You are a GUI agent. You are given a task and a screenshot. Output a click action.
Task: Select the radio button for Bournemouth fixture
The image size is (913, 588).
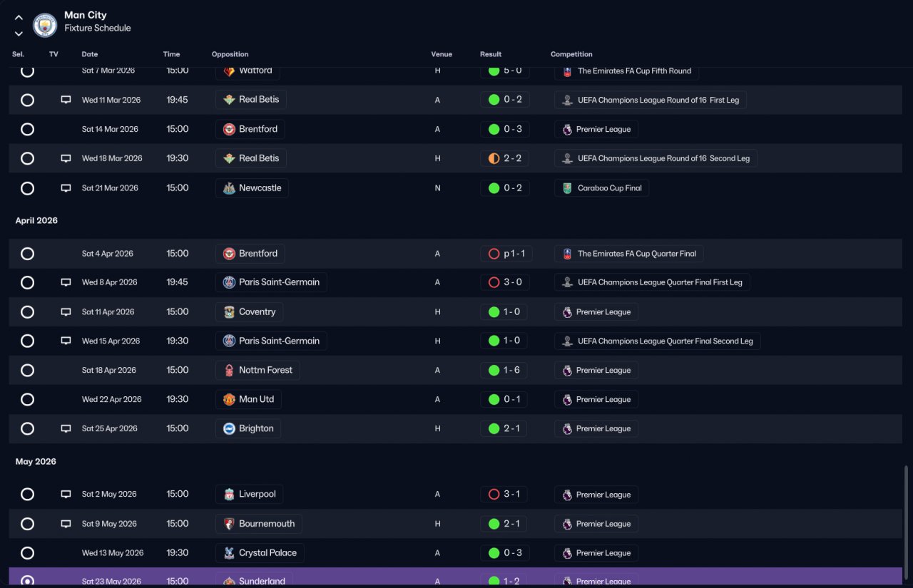tap(27, 524)
